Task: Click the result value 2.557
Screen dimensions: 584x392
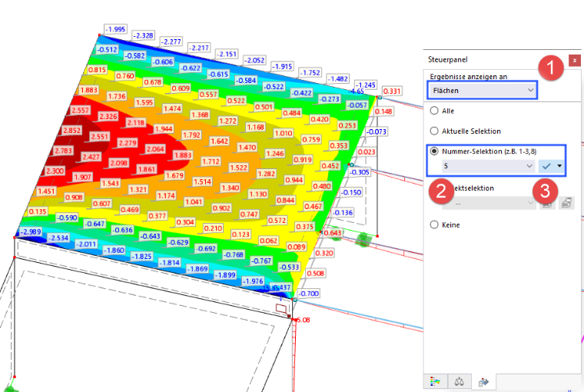Action: 81,110
